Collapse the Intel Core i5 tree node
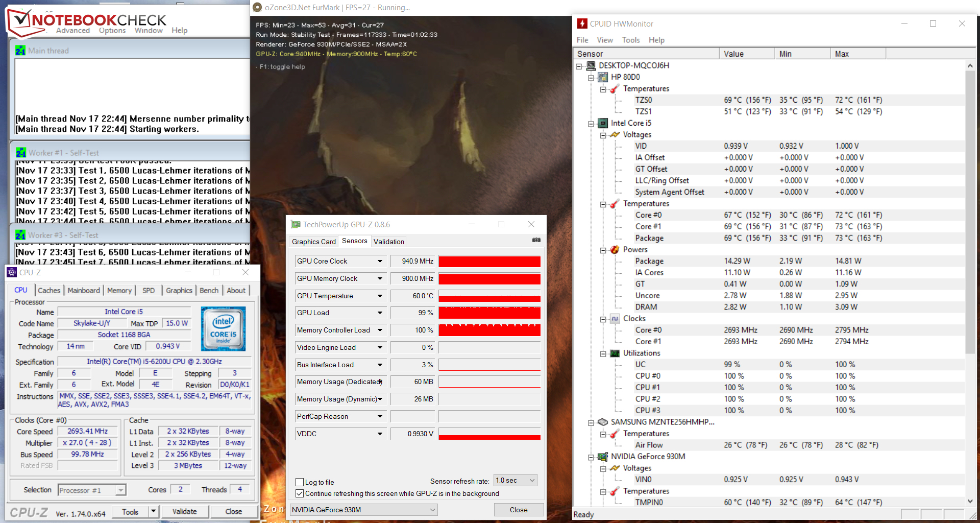Viewport: 980px width, 523px height. point(591,124)
